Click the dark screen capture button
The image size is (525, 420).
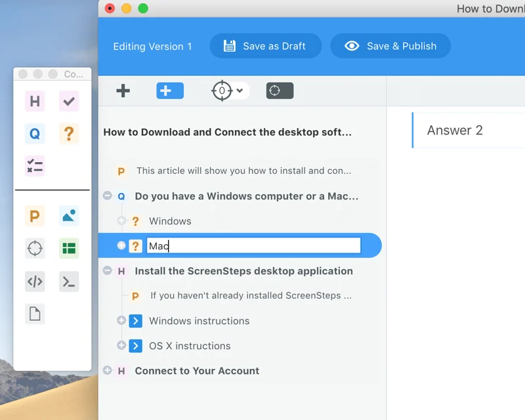pos(280,91)
